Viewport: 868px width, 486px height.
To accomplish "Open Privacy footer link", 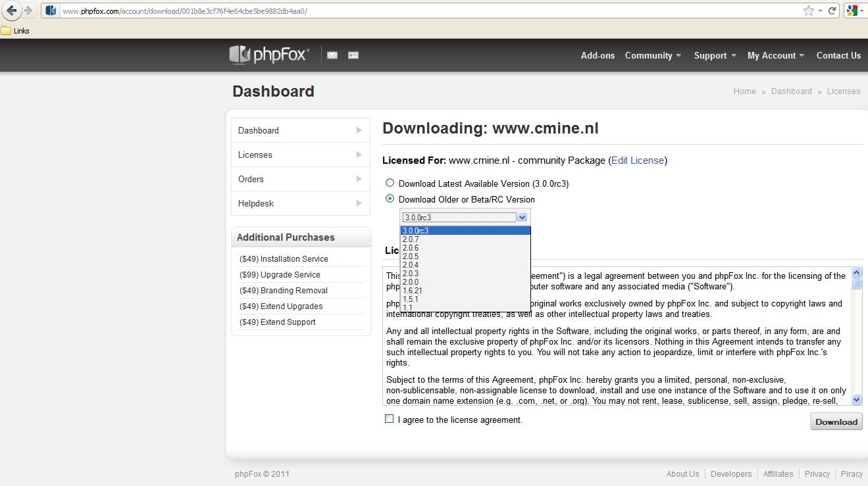I will click(817, 474).
